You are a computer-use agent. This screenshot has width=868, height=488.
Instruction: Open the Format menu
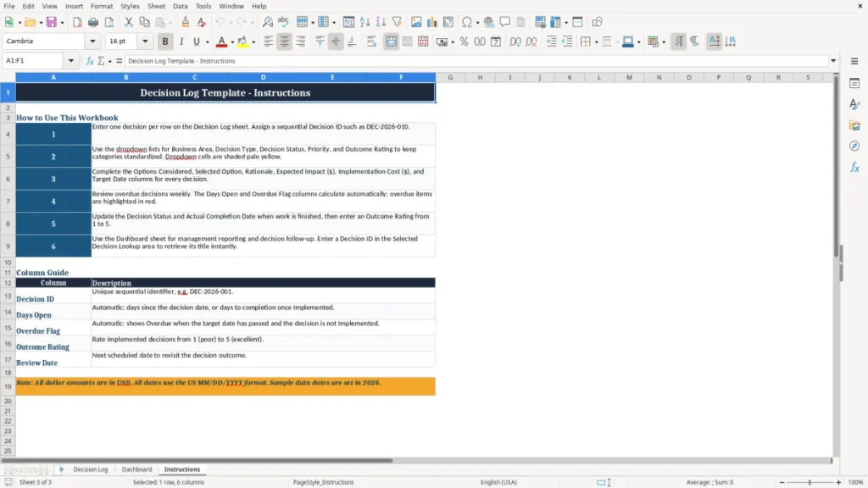pos(102,6)
